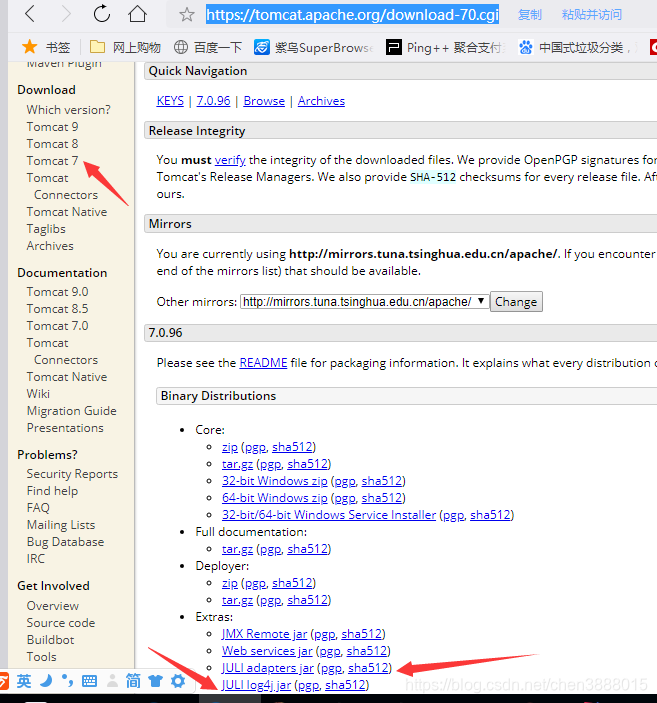
Task: Open Tomcat 9.0 documentation link
Action: coord(57,292)
